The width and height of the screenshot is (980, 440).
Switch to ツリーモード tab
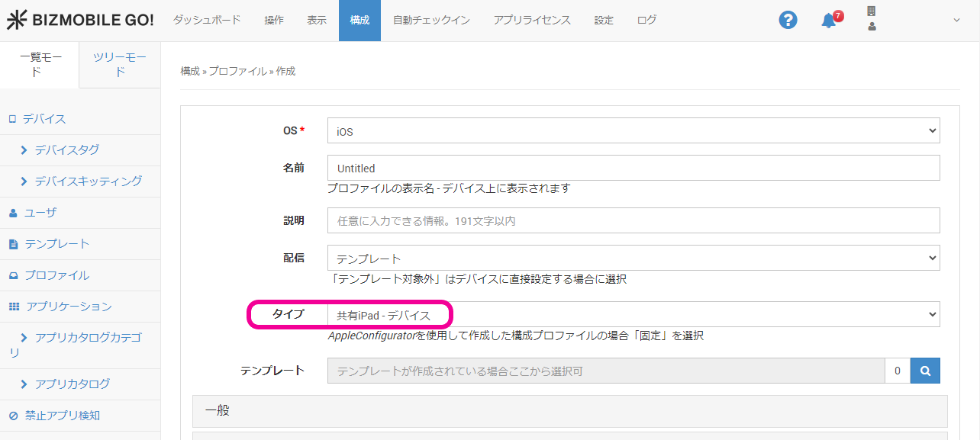[120, 65]
